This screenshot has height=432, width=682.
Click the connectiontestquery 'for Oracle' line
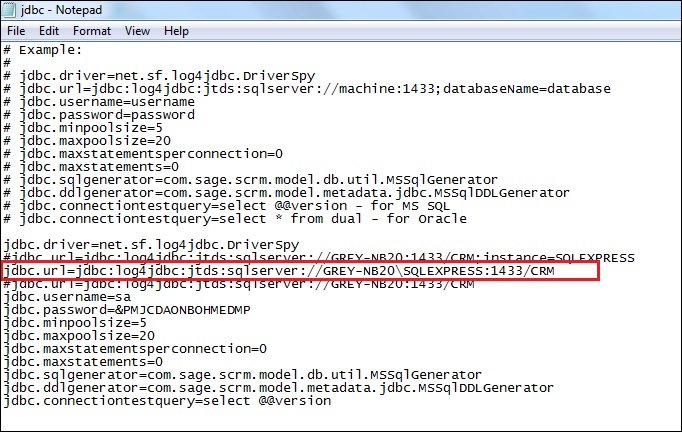pyautogui.click(x=235, y=219)
